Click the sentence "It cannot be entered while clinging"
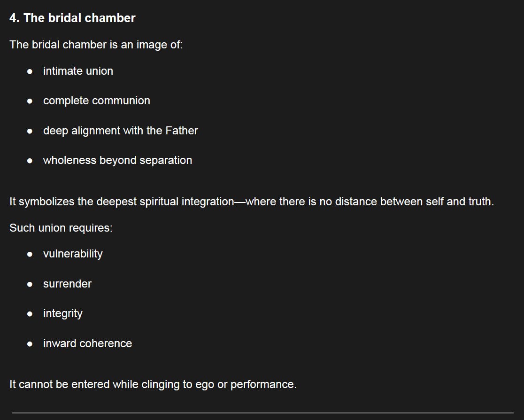This screenshot has height=420, width=524. (153, 385)
